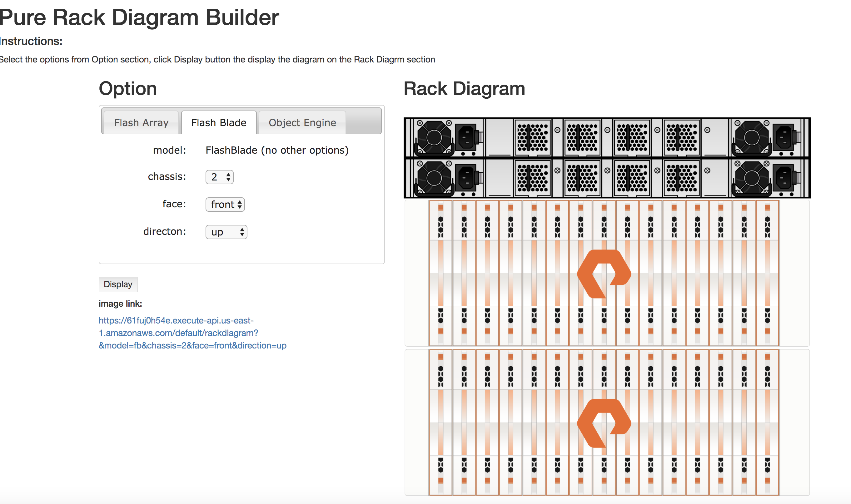Click the second-row right fan icon
The width and height of the screenshot is (851, 504).
pos(751,178)
